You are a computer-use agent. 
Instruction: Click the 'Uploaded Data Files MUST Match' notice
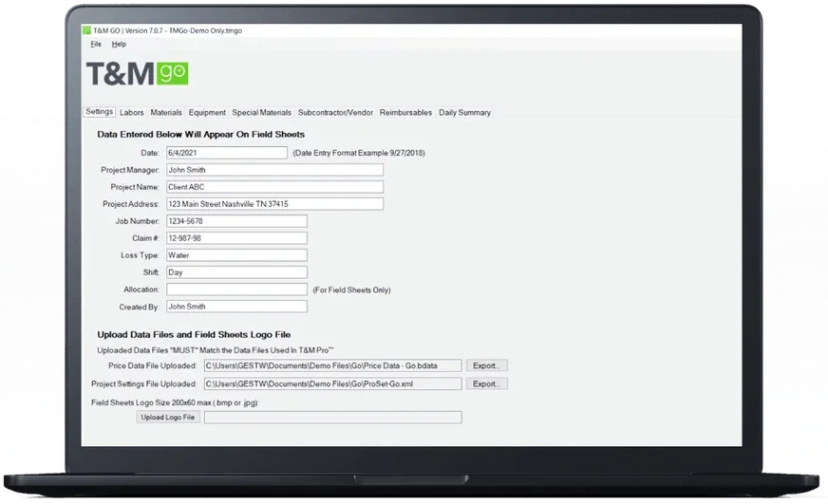tap(216, 350)
